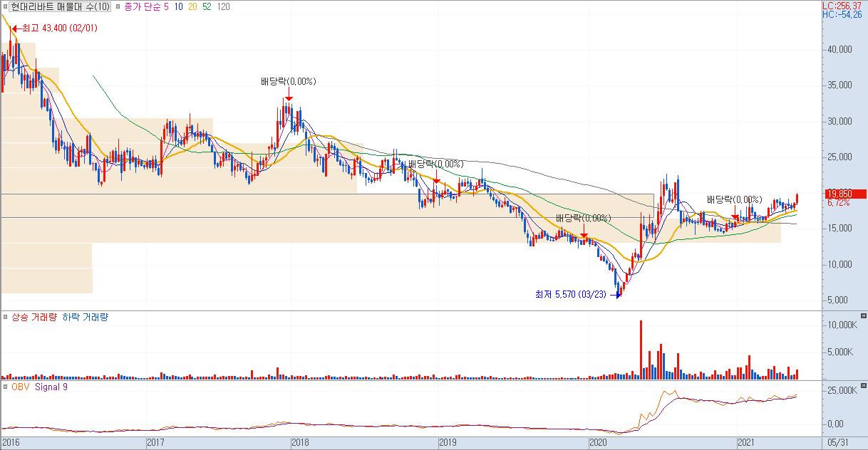The height and width of the screenshot is (450, 868).
Task: Click the 배당락(0,00%) marker near 2021
Action: pos(734,199)
